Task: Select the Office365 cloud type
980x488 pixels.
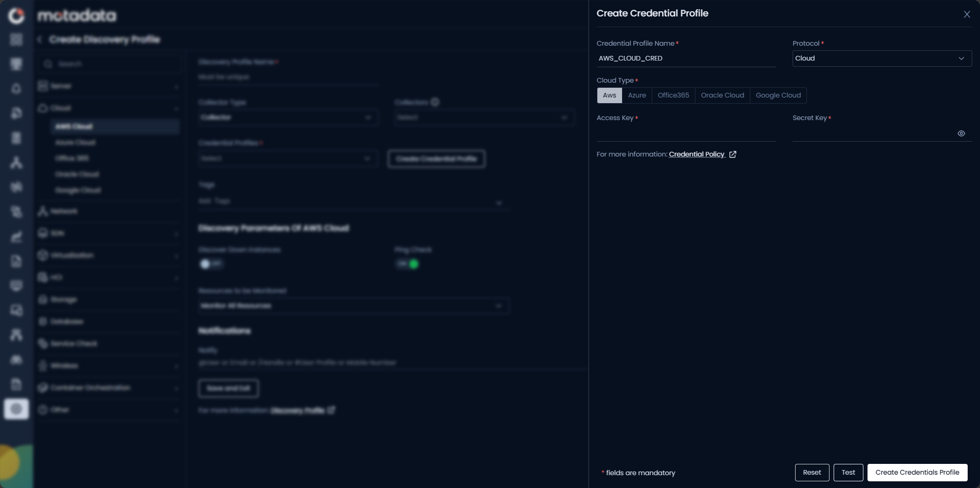Action: click(x=673, y=95)
